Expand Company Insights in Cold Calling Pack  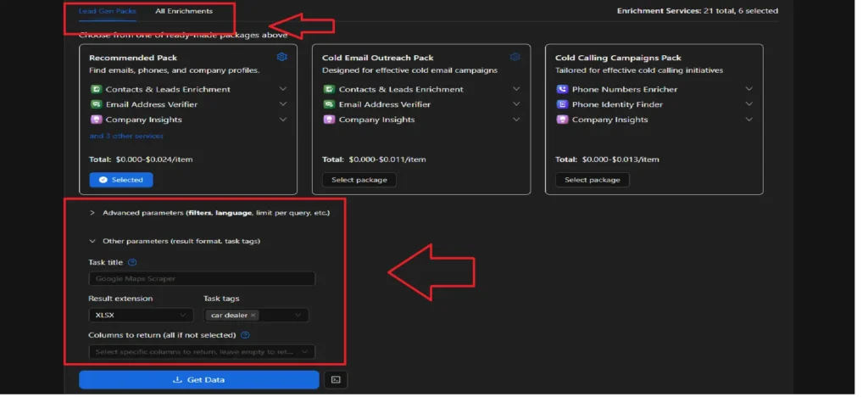pos(749,120)
